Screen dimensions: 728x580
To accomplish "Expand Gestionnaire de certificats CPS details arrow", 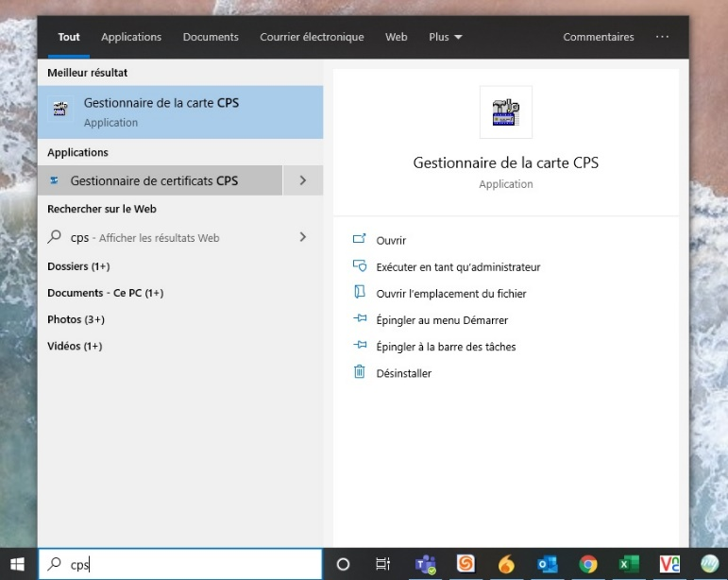I will (x=303, y=180).
